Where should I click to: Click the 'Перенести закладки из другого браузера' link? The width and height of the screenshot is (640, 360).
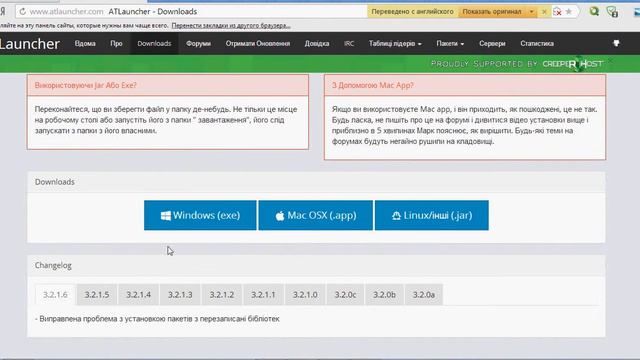(231, 25)
